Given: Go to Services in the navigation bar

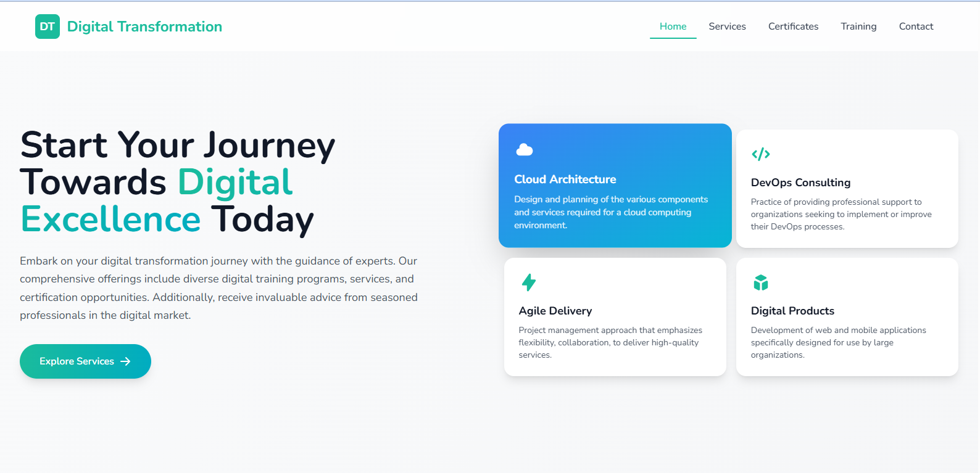Looking at the screenshot, I should pos(727,27).
